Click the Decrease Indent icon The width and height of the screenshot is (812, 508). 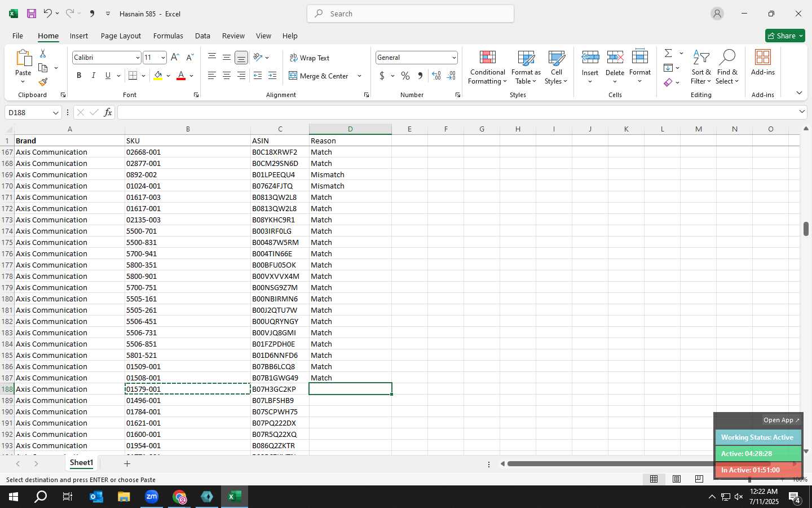pos(258,76)
